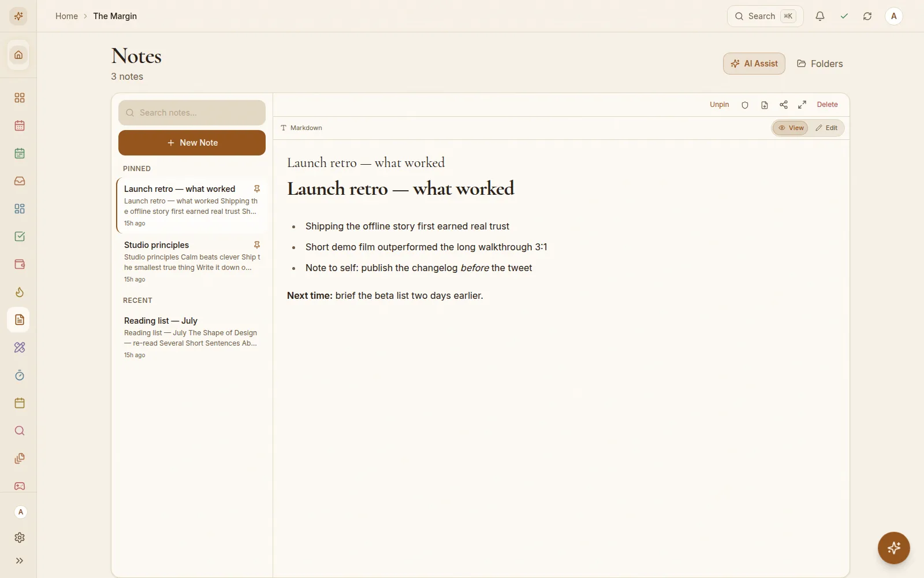Switch to View mode
Screen dimensions: 924x578
point(791,128)
